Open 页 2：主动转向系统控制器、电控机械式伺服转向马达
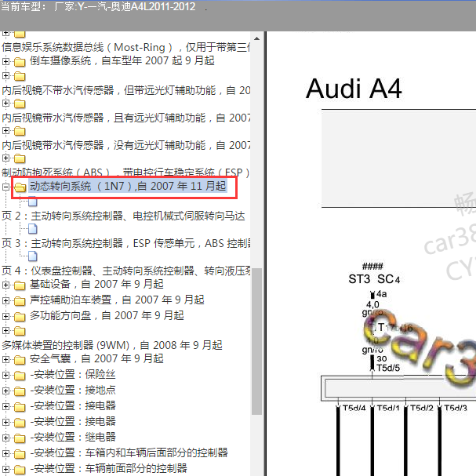This screenshot has height=476, width=476. (x=123, y=216)
